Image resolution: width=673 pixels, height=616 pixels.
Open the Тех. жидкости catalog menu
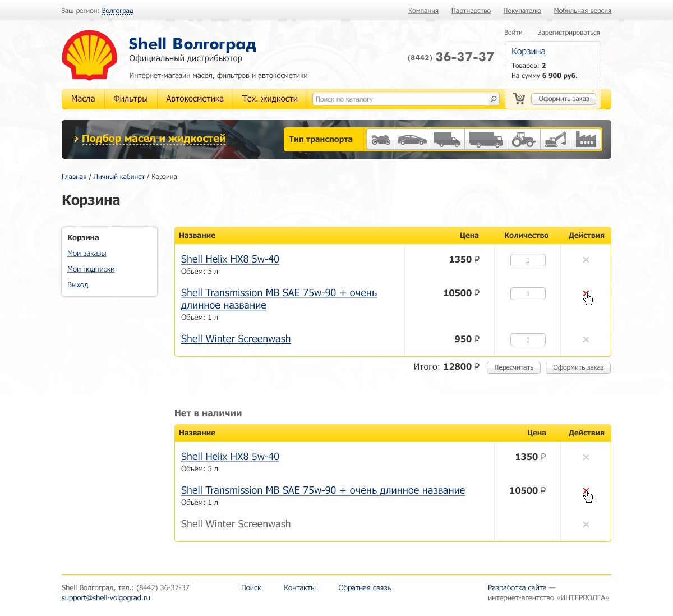point(270,99)
